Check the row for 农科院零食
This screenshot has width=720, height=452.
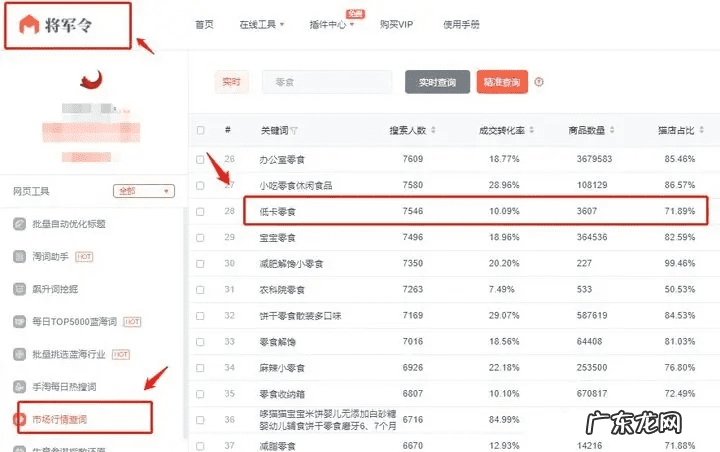200,290
